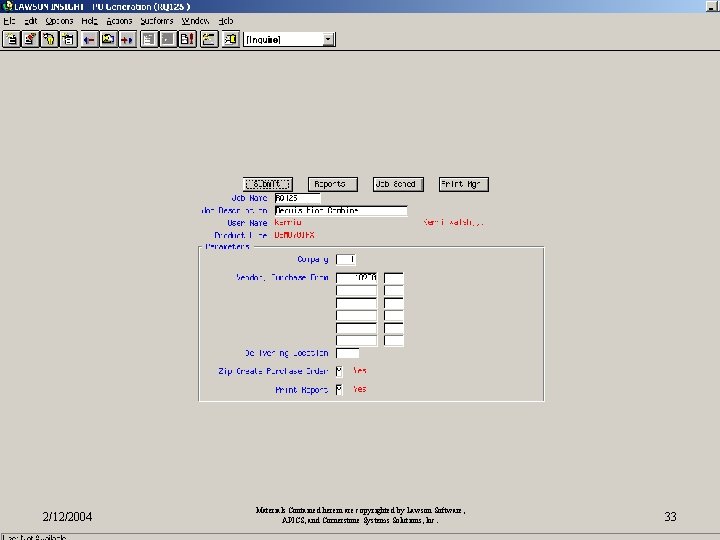Screen dimensions: 720x540
Task: Click the Vendor, Purchase From label
Action: 282,278
